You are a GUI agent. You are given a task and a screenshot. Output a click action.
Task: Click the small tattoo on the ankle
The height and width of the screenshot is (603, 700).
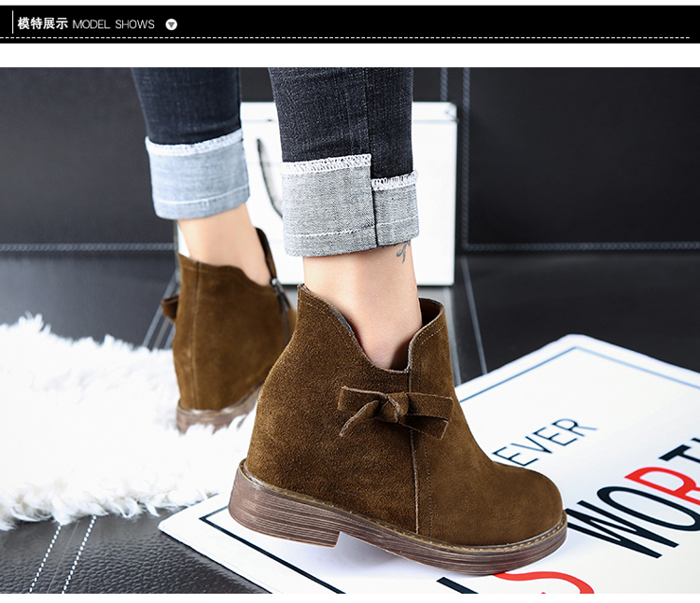(x=402, y=252)
